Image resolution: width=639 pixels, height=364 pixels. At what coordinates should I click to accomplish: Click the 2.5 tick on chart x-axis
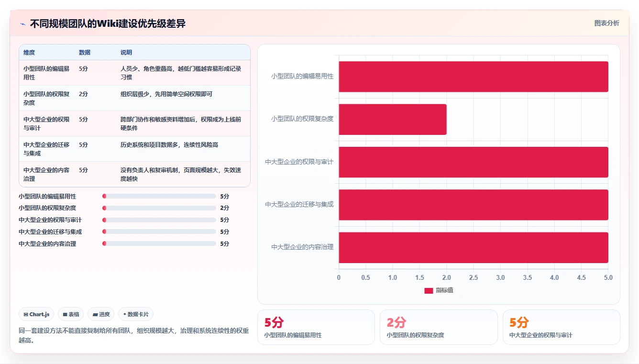point(474,277)
